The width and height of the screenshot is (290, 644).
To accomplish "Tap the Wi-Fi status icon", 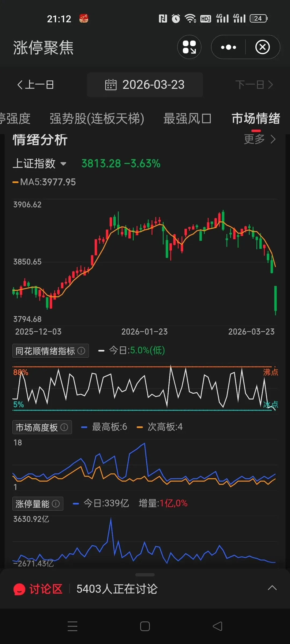I will tap(190, 19).
